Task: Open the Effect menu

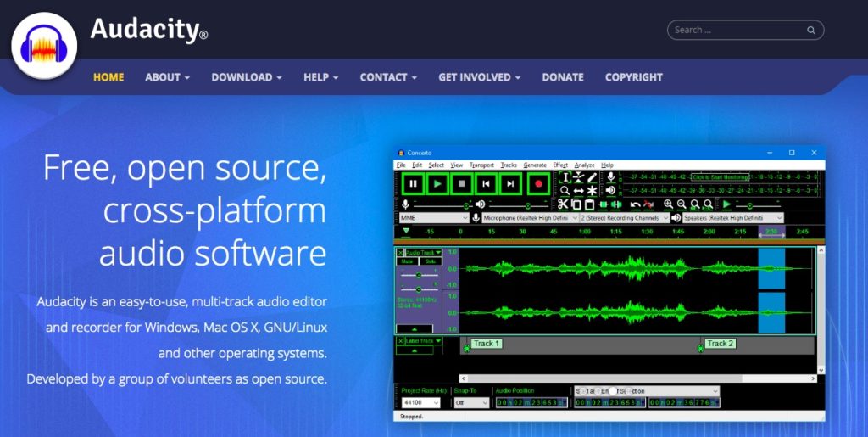Action: 560,165
